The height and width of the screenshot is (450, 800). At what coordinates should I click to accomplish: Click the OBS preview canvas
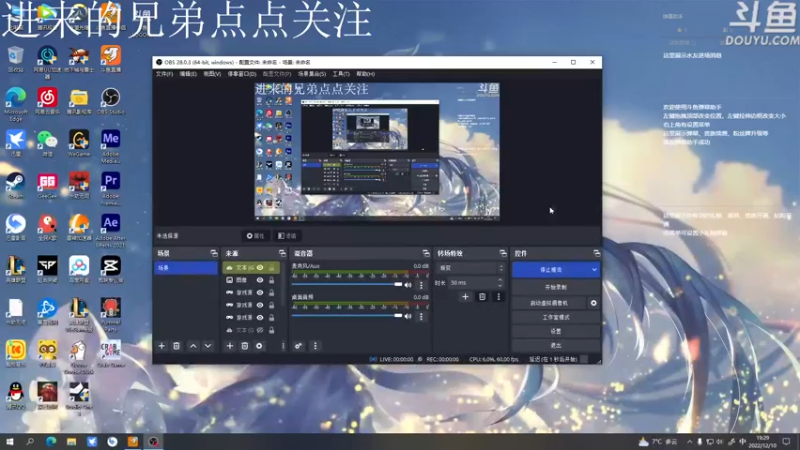377,152
